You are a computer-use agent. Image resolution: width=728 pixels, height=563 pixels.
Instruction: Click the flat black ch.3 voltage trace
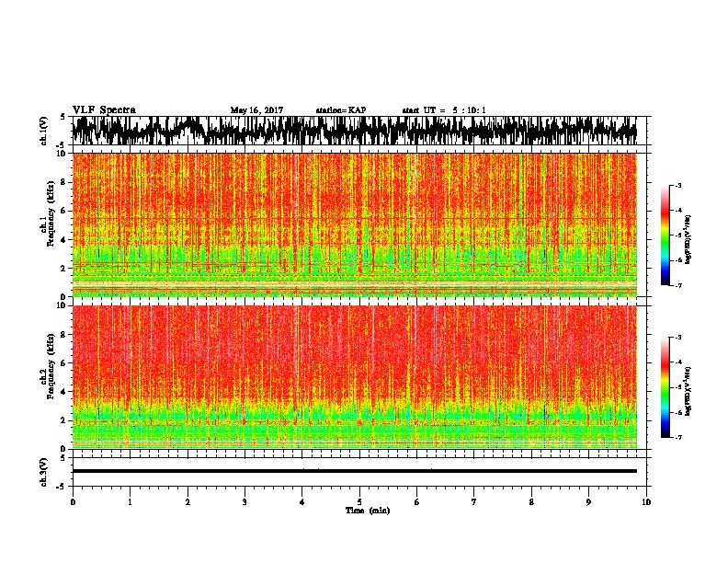[x=354, y=471]
